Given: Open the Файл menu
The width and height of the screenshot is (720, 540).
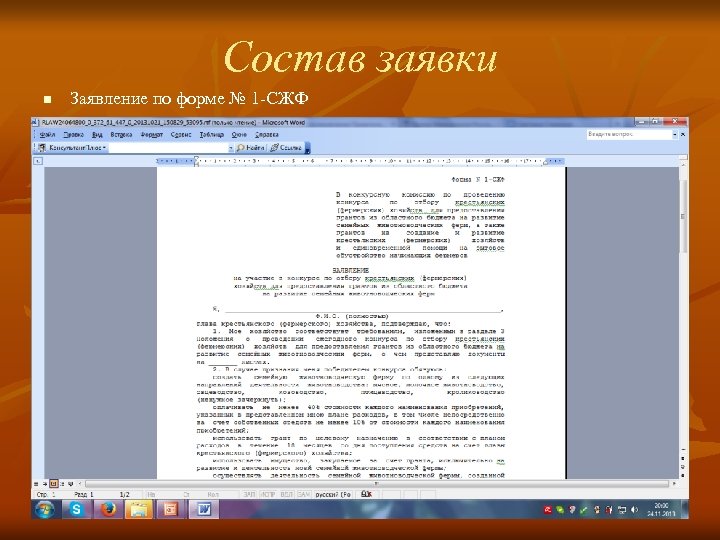Looking at the screenshot, I should coord(47,135).
